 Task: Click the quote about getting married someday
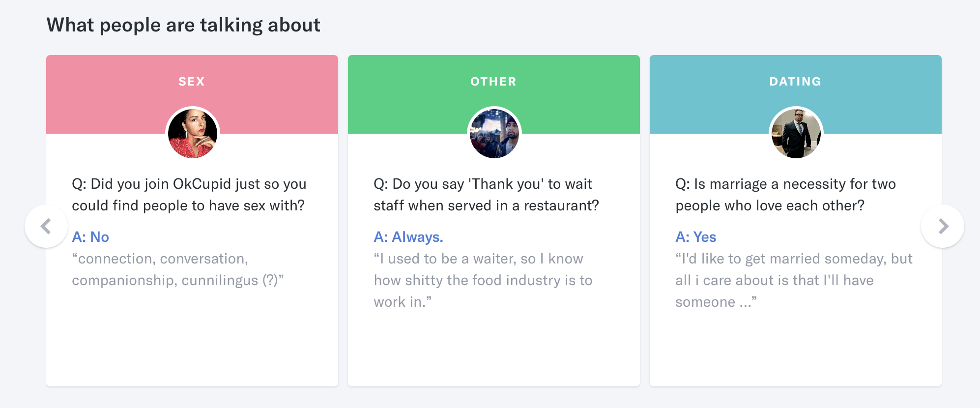(x=794, y=280)
